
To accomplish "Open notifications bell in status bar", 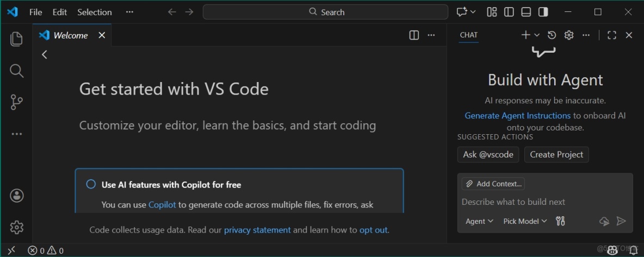I will [634, 249].
